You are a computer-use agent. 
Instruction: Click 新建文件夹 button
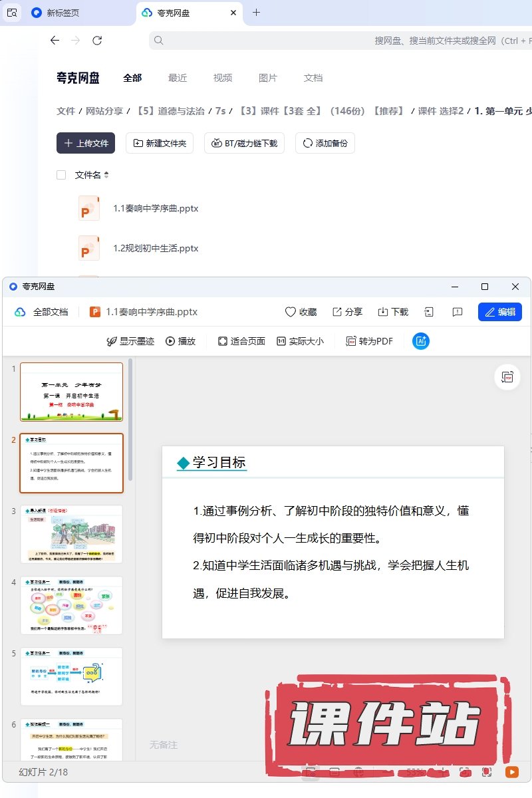[160, 143]
